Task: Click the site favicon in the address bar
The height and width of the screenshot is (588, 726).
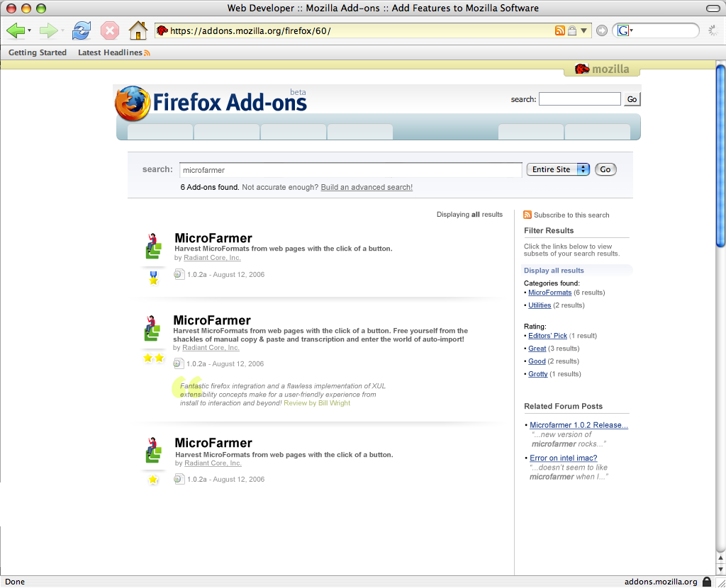Action: click(x=162, y=31)
